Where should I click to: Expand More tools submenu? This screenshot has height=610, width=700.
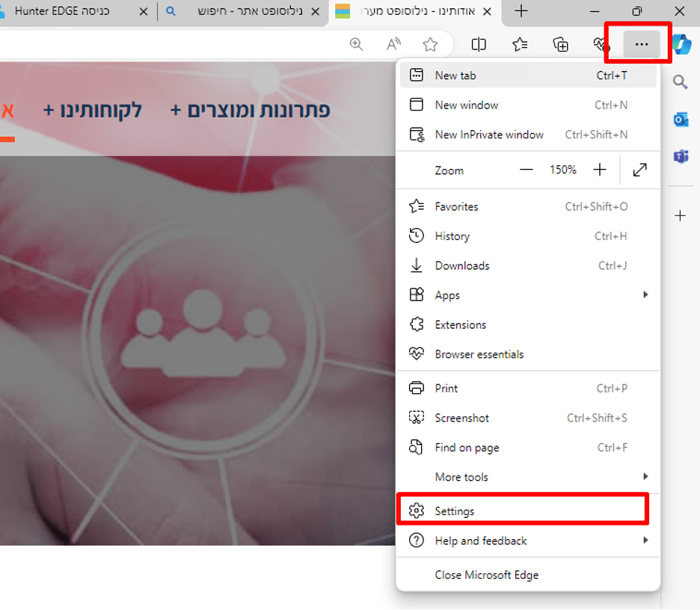(x=528, y=477)
